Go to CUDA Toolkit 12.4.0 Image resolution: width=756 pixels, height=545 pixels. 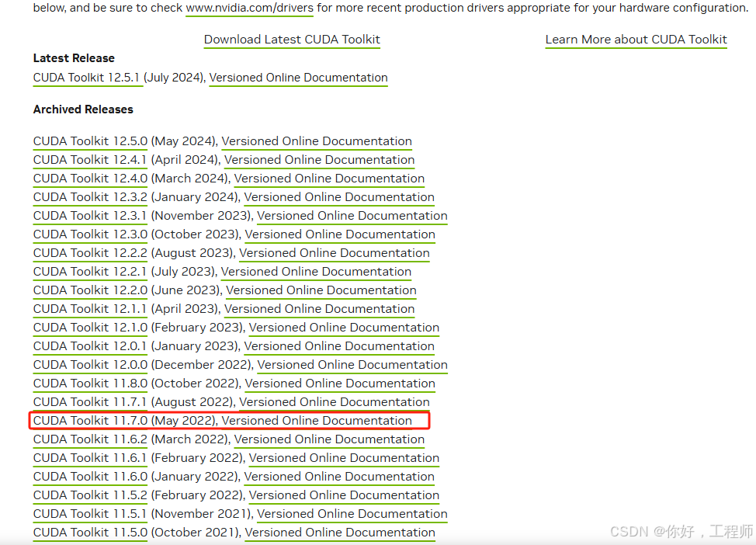(x=90, y=179)
